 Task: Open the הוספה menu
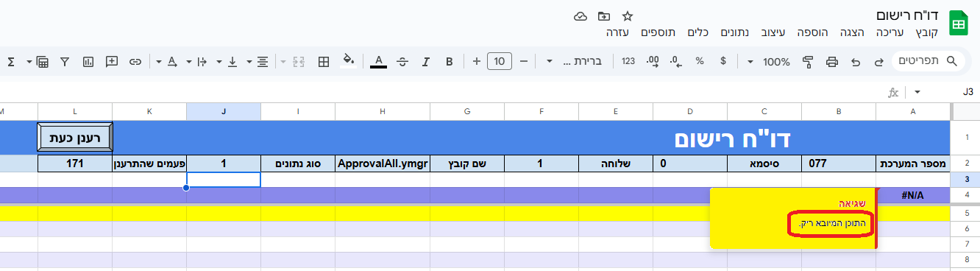coord(813,32)
